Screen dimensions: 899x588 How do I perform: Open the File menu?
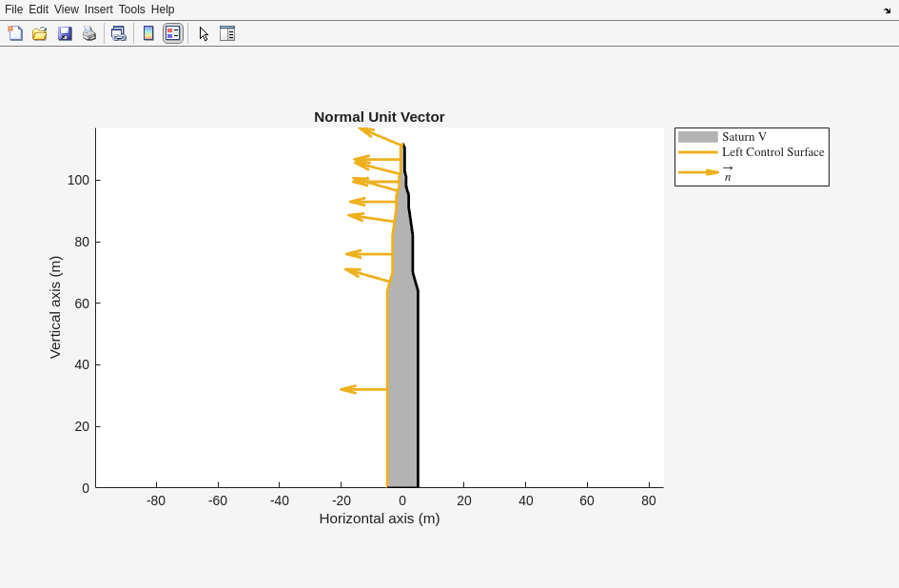coord(13,10)
